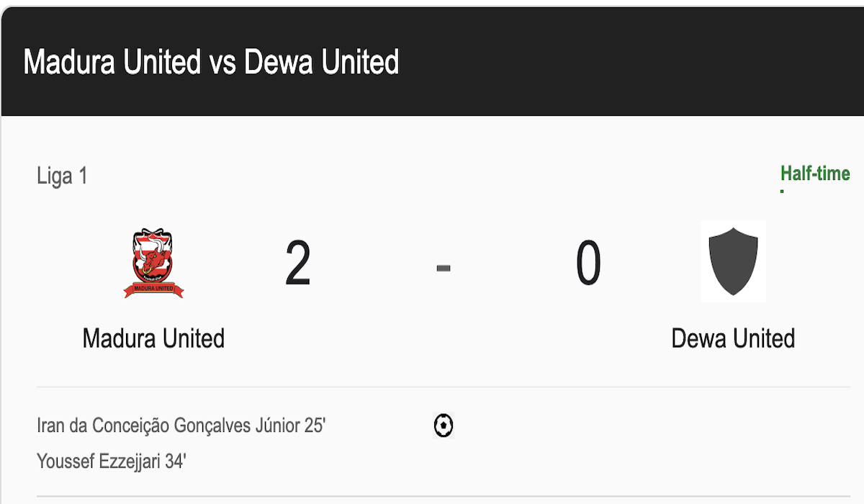The height and width of the screenshot is (504, 864).
Task: Click the 25' goal minute
Action: 315,426
